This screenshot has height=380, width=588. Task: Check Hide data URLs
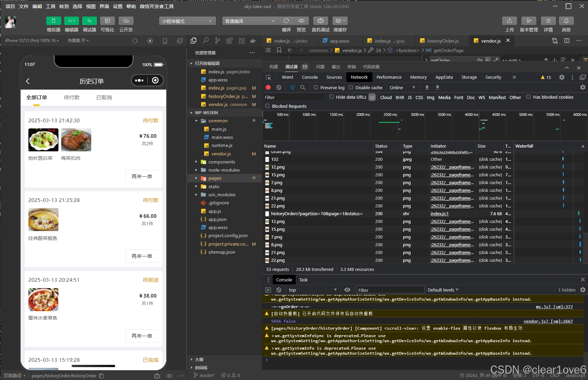point(332,97)
